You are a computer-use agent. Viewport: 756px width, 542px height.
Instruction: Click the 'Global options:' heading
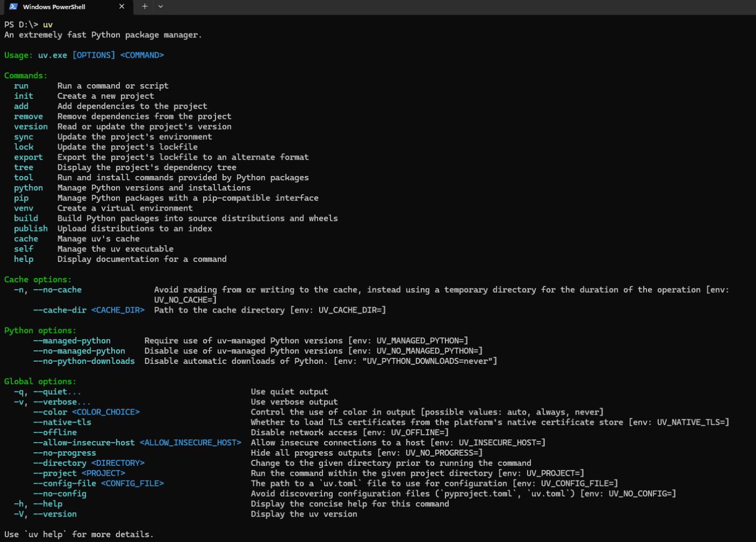click(40, 382)
